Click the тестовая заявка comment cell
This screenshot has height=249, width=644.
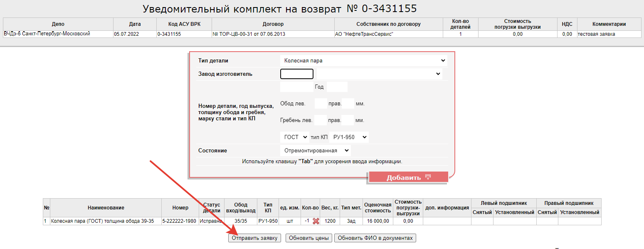[609, 34]
